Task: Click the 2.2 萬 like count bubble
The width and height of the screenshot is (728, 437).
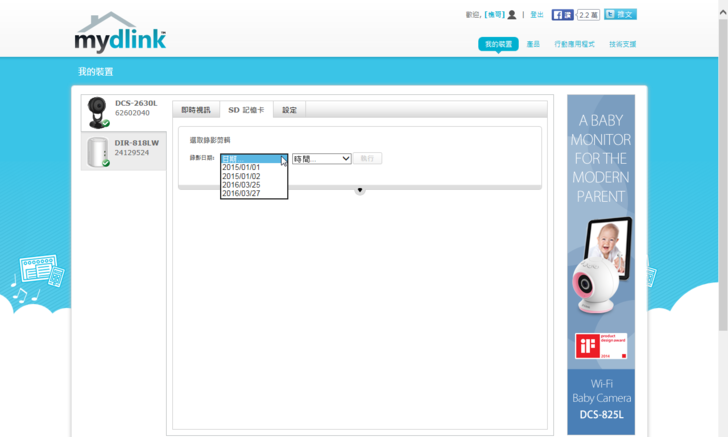Action: pos(588,15)
